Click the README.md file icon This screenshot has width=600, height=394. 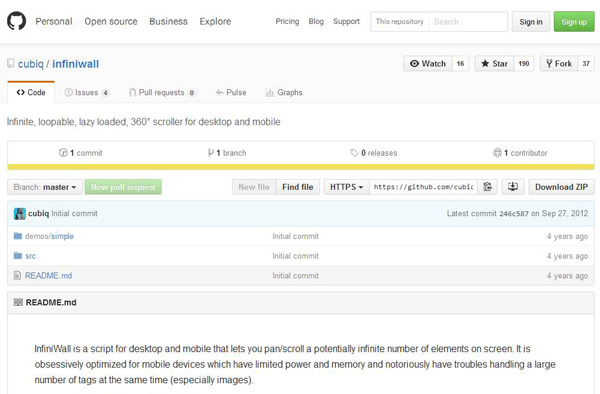click(x=17, y=275)
